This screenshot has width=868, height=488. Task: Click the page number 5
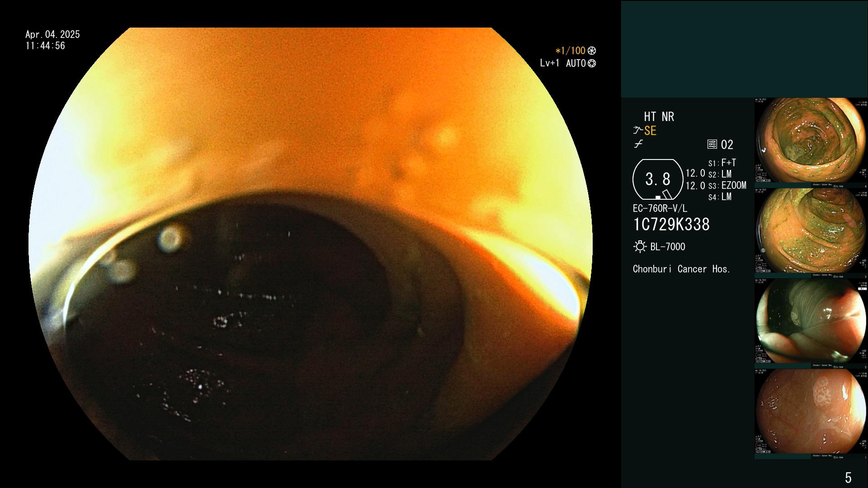(848, 478)
